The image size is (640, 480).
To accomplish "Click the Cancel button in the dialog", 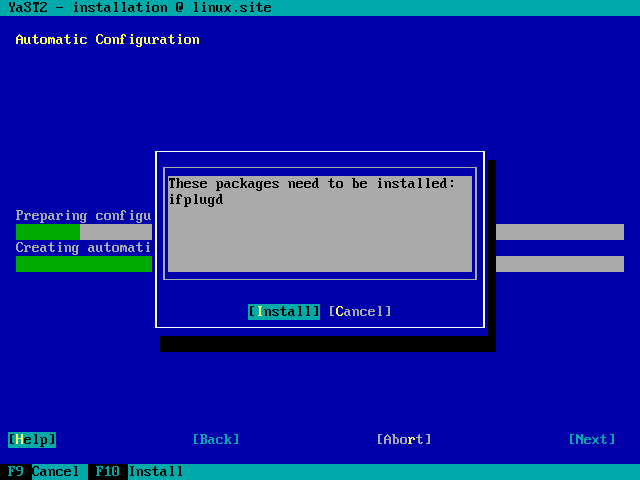I will click(360, 312).
